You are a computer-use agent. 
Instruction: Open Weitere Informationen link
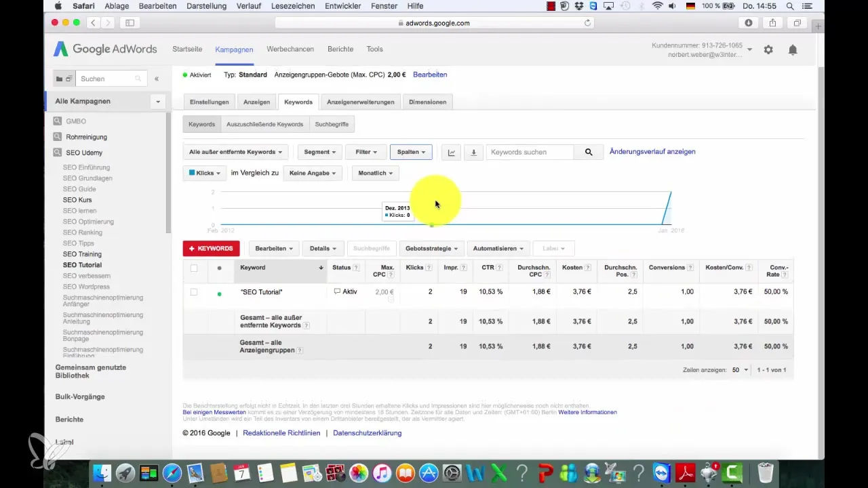point(587,412)
